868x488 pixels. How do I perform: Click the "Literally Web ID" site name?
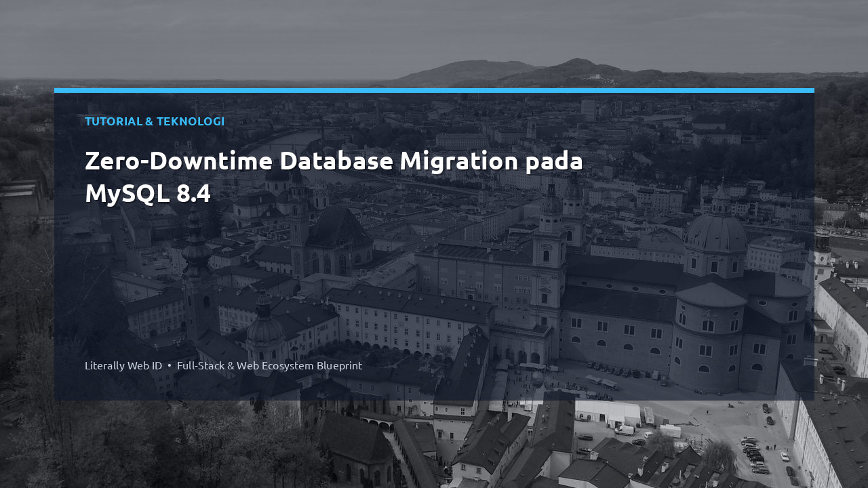(123, 365)
